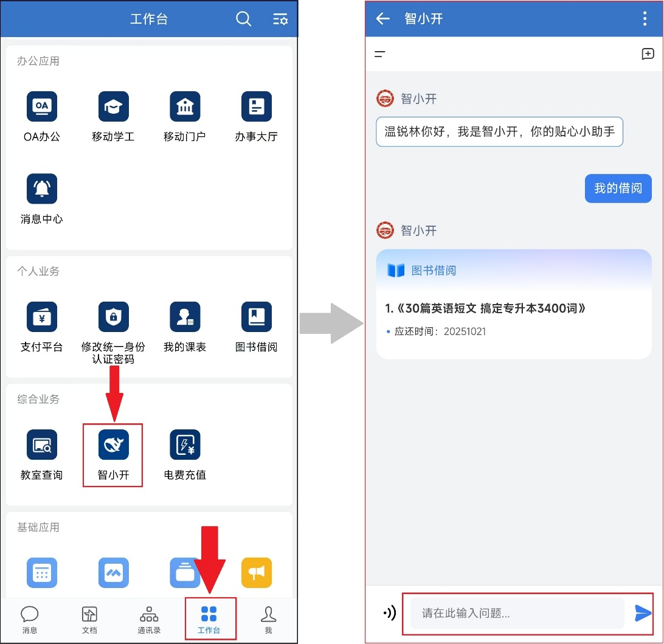Open the 移动学工 app

point(113,106)
